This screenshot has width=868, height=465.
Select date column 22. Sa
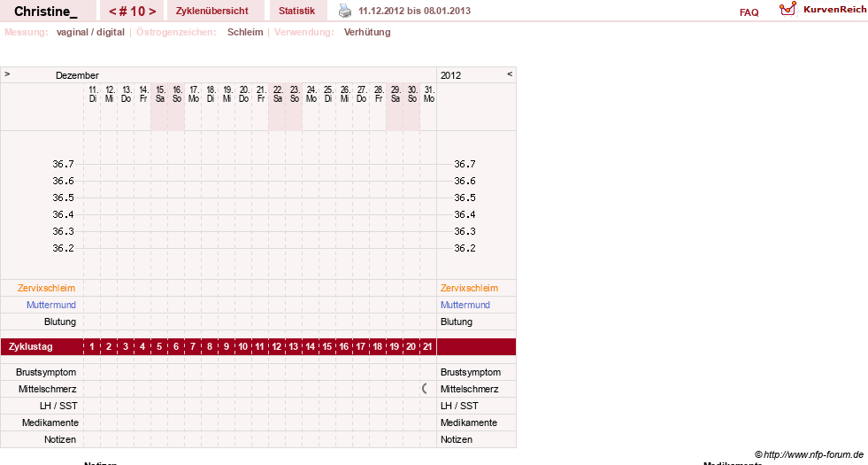pos(277,94)
